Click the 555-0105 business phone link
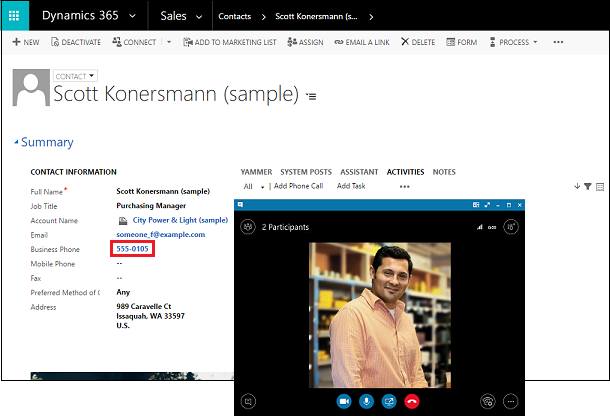Viewport: 610px width, 416px height. (x=133, y=249)
